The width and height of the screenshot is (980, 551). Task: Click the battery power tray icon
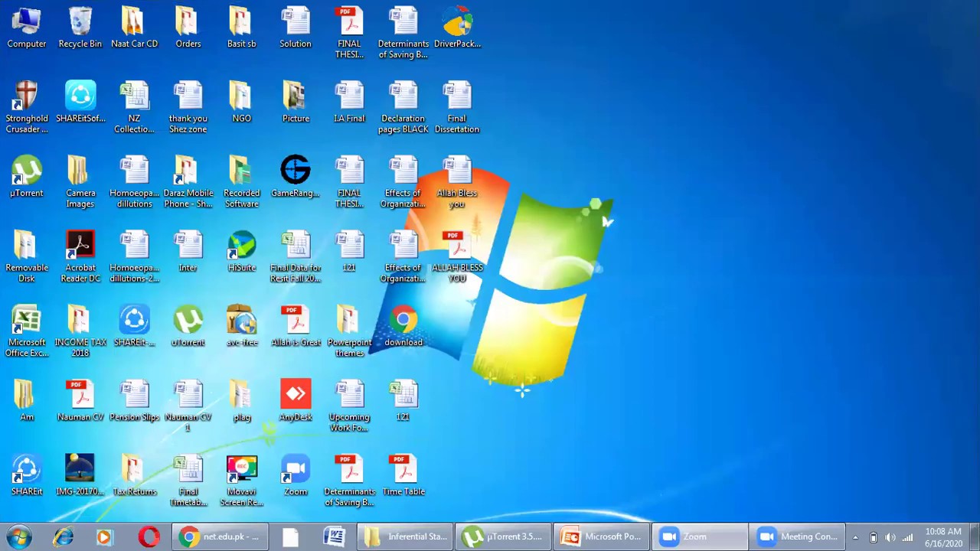tap(874, 537)
